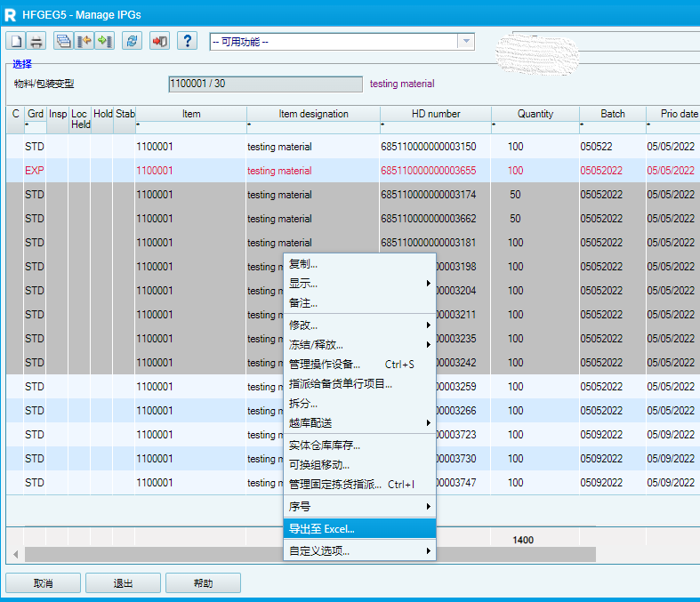Viewport: 700px width, 602px height.
Task: Click the purple testing material label
Action: [402, 84]
